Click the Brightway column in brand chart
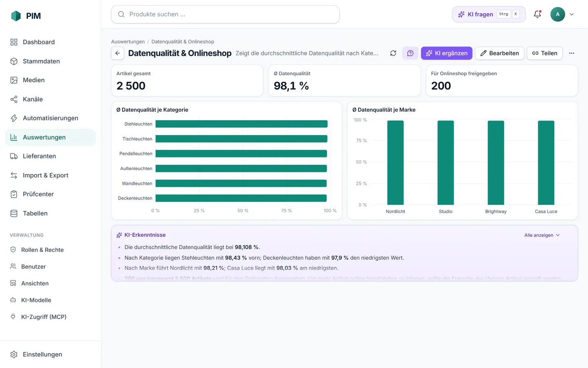 tap(496, 163)
